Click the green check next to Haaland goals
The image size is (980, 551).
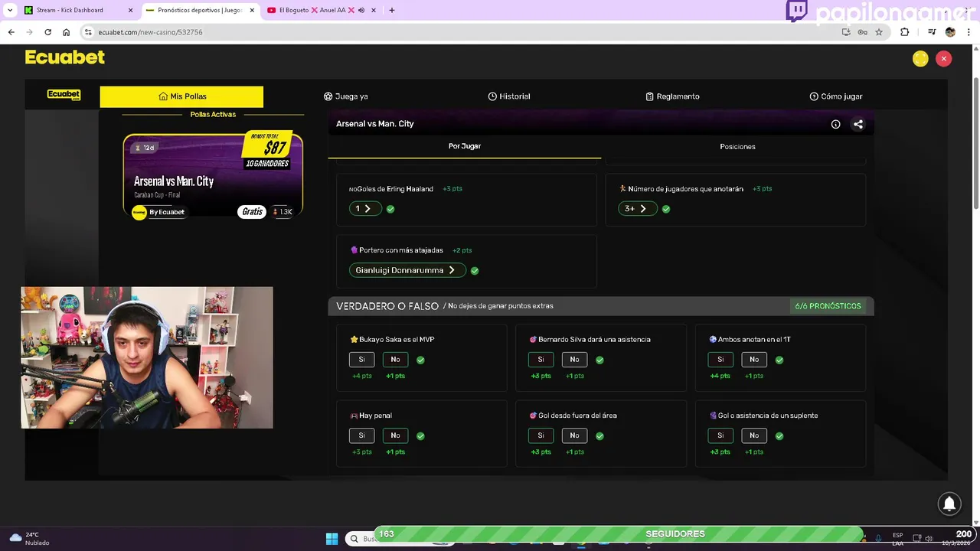pyautogui.click(x=390, y=209)
